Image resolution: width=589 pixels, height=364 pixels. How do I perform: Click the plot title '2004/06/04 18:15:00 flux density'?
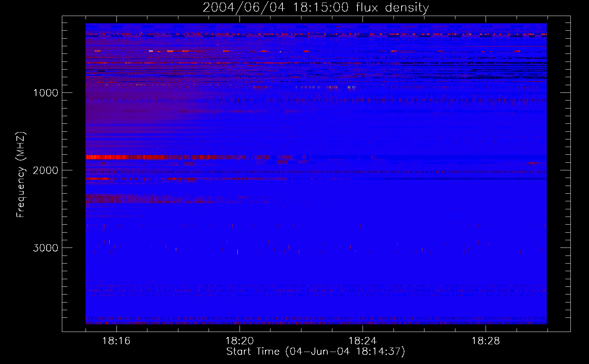pyautogui.click(x=316, y=8)
